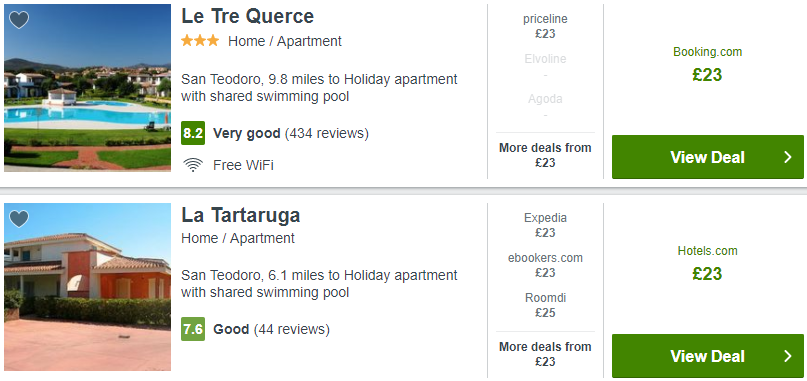Select Roomdi £25 deal

point(545,305)
